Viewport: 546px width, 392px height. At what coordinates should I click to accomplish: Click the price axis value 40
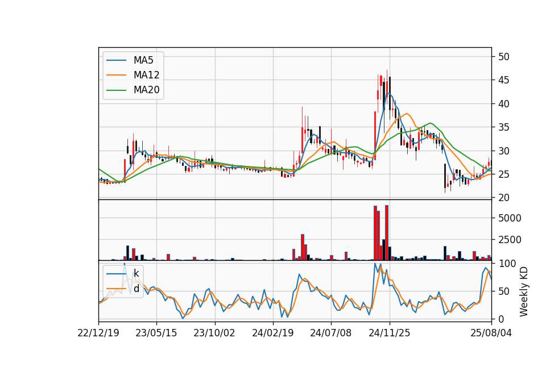pyautogui.click(x=503, y=103)
